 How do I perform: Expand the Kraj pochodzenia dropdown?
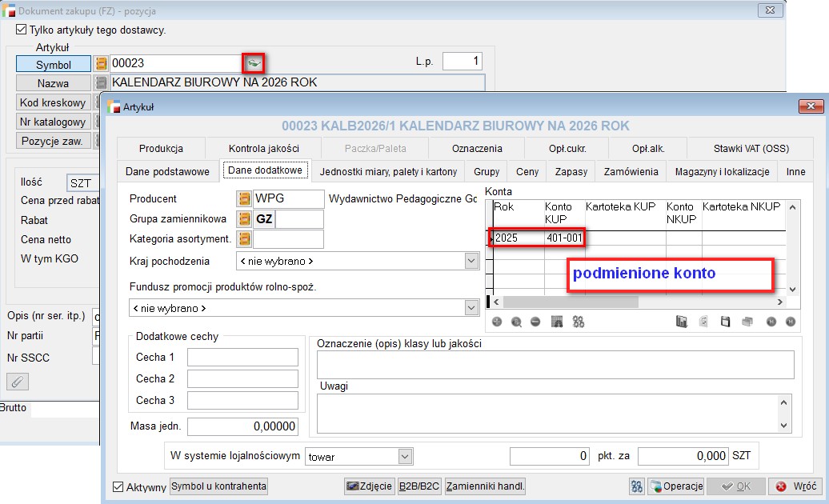pos(471,261)
